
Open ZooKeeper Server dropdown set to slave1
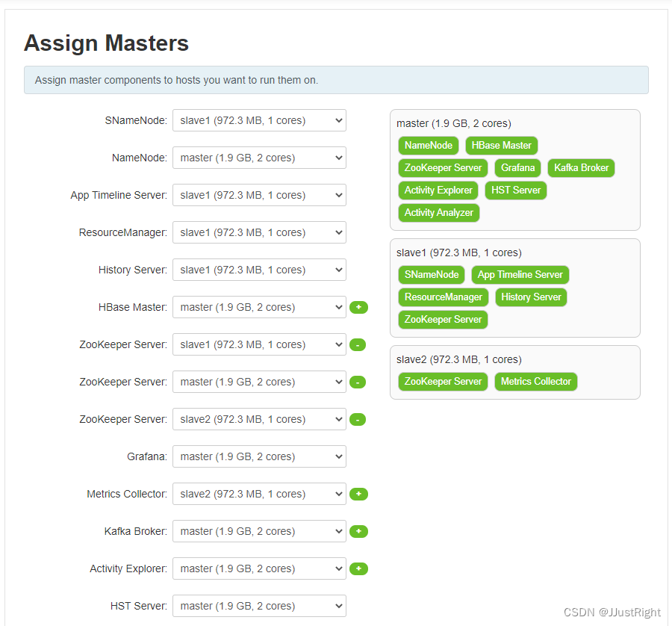(259, 344)
